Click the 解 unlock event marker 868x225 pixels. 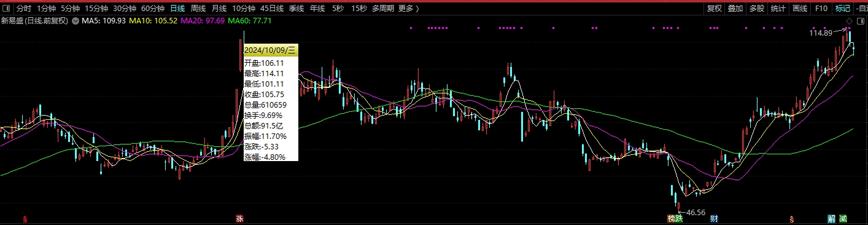(831, 218)
